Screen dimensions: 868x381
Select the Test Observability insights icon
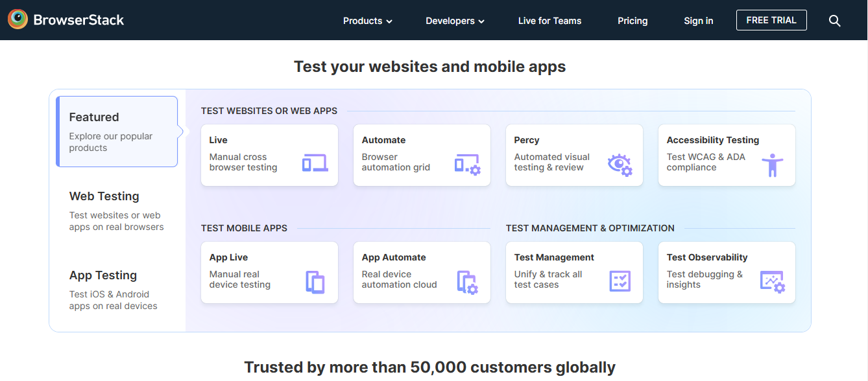(773, 282)
